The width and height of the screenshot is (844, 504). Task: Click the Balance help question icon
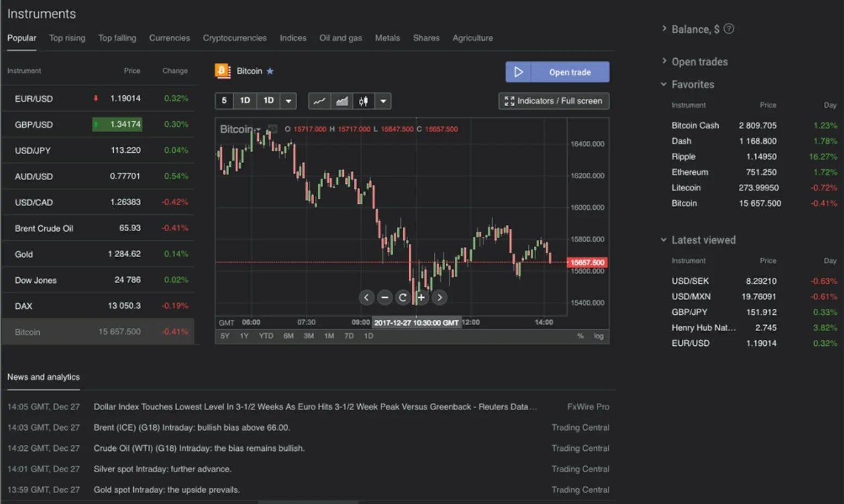[x=729, y=29]
